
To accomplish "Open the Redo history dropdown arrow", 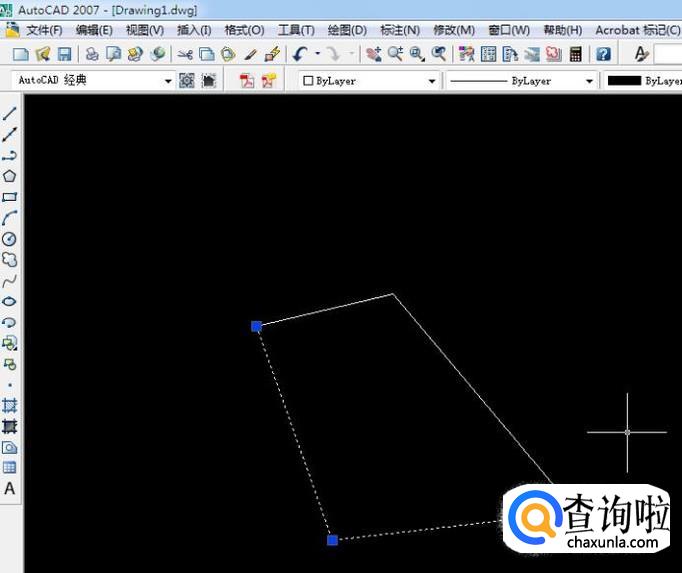I will [351, 54].
